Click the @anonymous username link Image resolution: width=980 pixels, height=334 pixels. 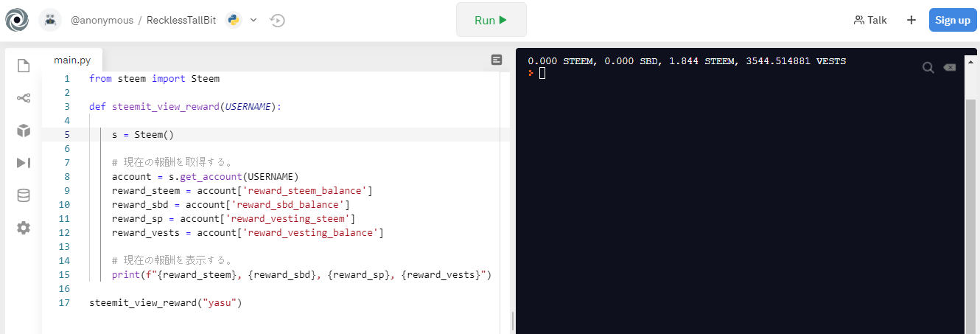coord(102,20)
